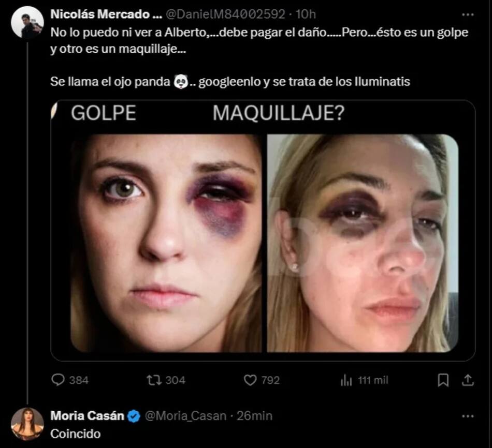Click Moria Casán's blue verified badge
This screenshot has width=492, height=448.
click(134, 415)
